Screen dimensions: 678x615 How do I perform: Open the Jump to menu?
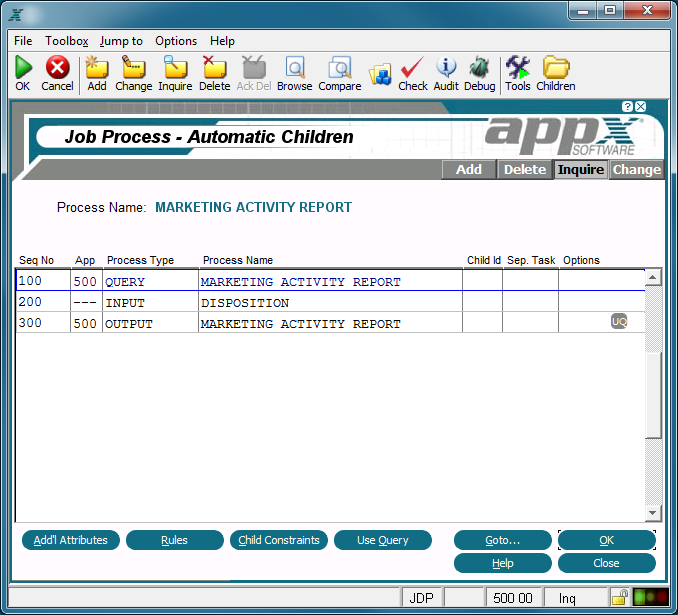121,41
